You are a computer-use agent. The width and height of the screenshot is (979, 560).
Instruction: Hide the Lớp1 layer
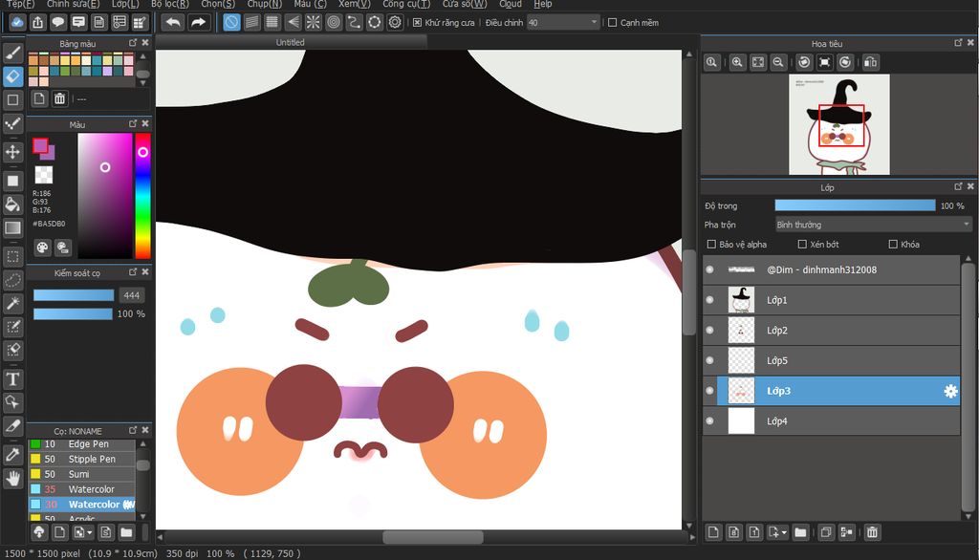pos(710,300)
